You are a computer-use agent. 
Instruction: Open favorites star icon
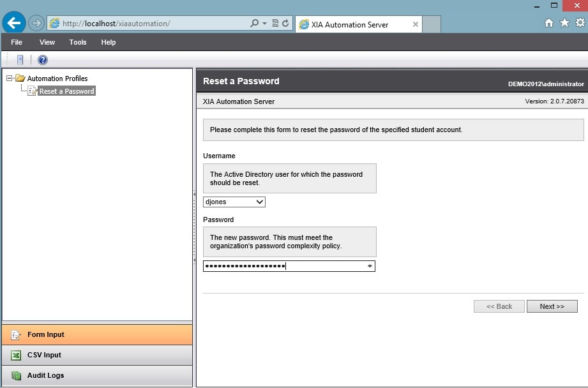564,23
